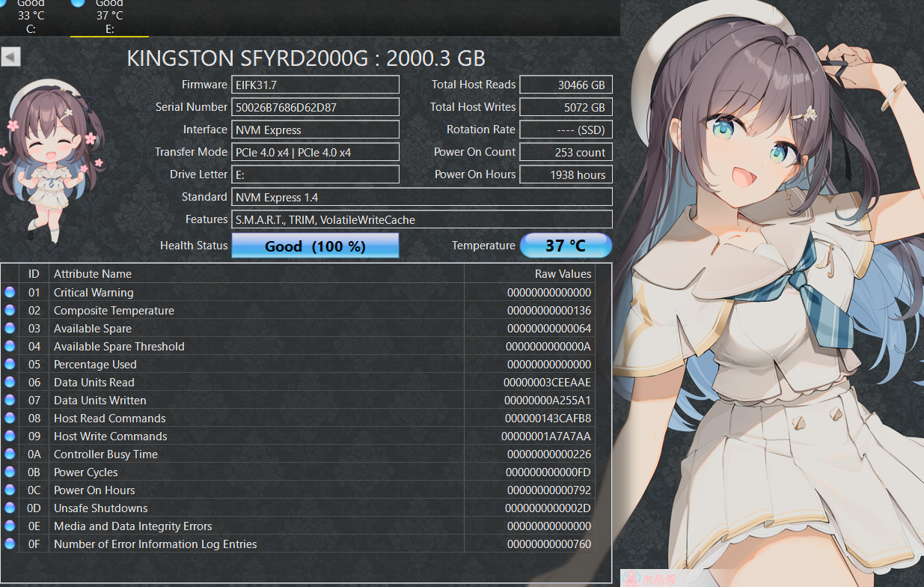This screenshot has width=924, height=587.
Task: Click the Firmware field EIFK31.7
Action: click(x=315, y=85)
